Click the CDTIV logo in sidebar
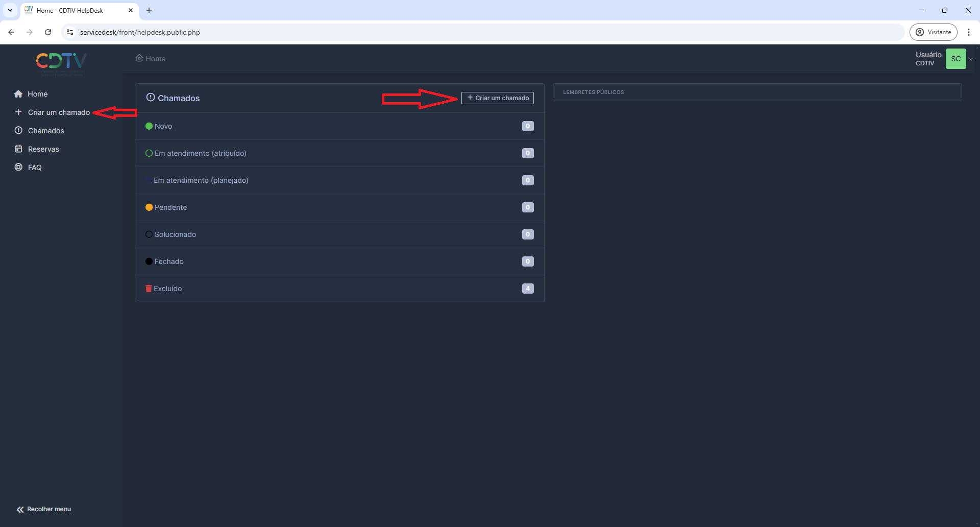Image resolution: width=980 pixels, height=527 pixels. [x=61, y=62]
